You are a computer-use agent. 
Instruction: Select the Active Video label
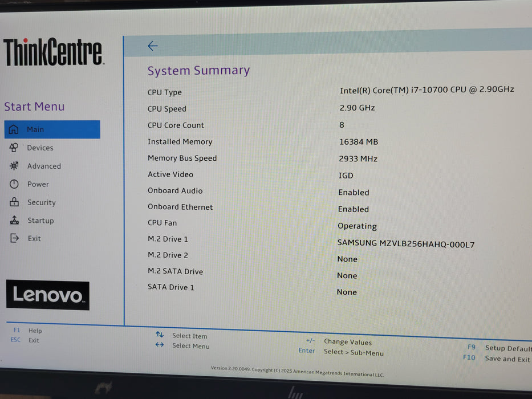click(x=170, y=174)
